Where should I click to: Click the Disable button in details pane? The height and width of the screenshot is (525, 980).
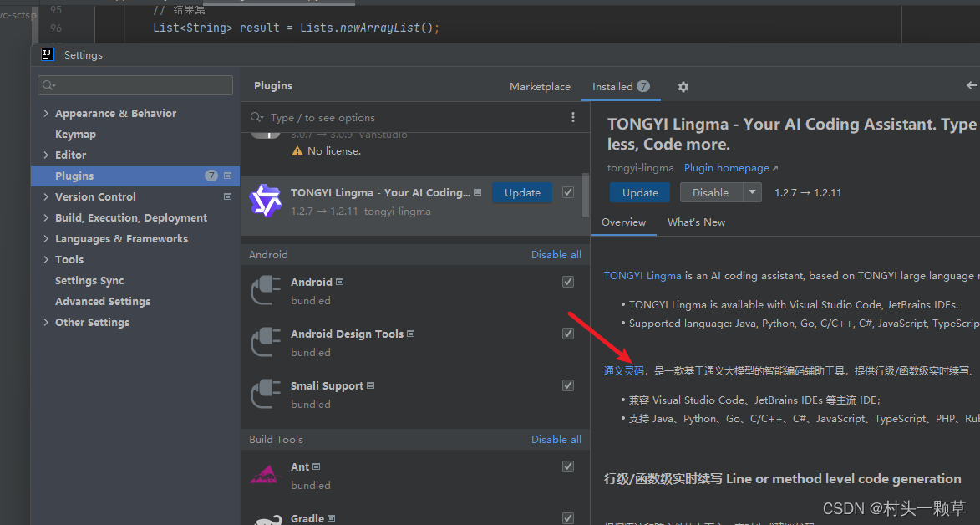(x=711, y=193)
